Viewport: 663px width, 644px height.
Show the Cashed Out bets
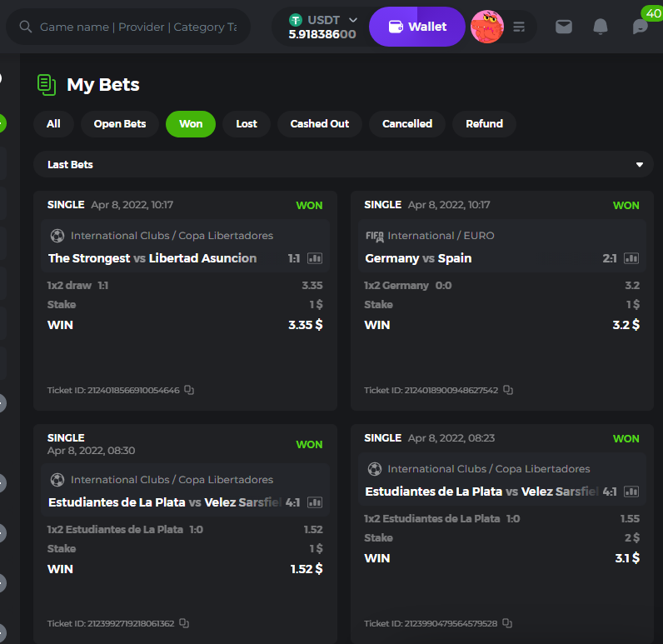[320, 124]
